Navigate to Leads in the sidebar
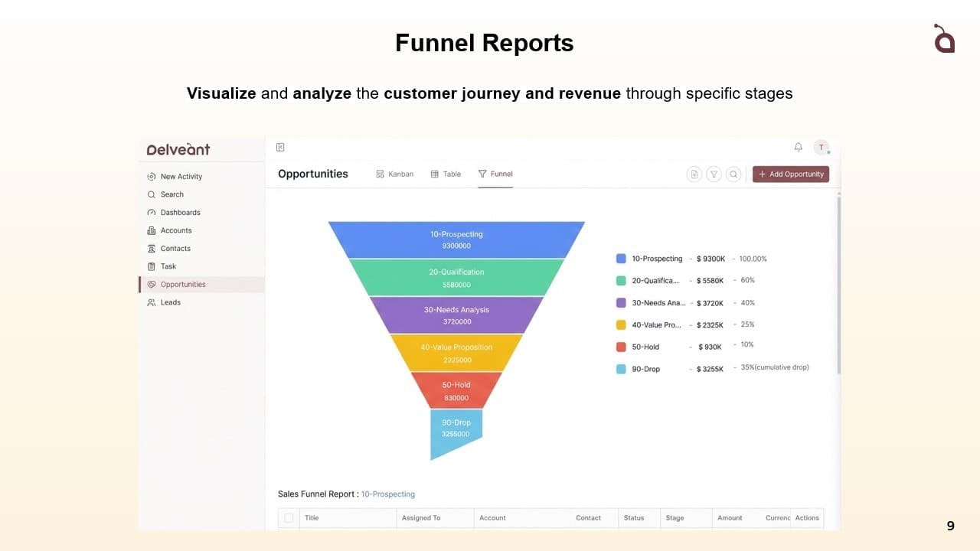The image size is (980, 551). coord(169,302)
